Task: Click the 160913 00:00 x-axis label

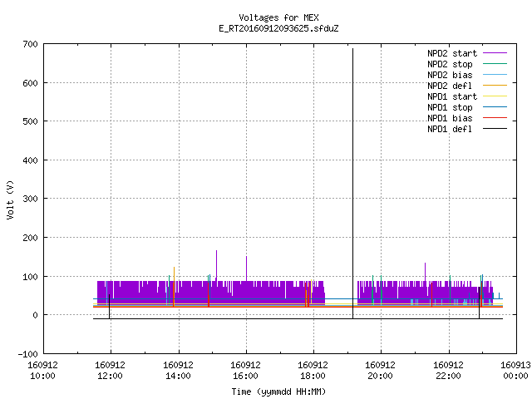Action: tap(515, 371)
